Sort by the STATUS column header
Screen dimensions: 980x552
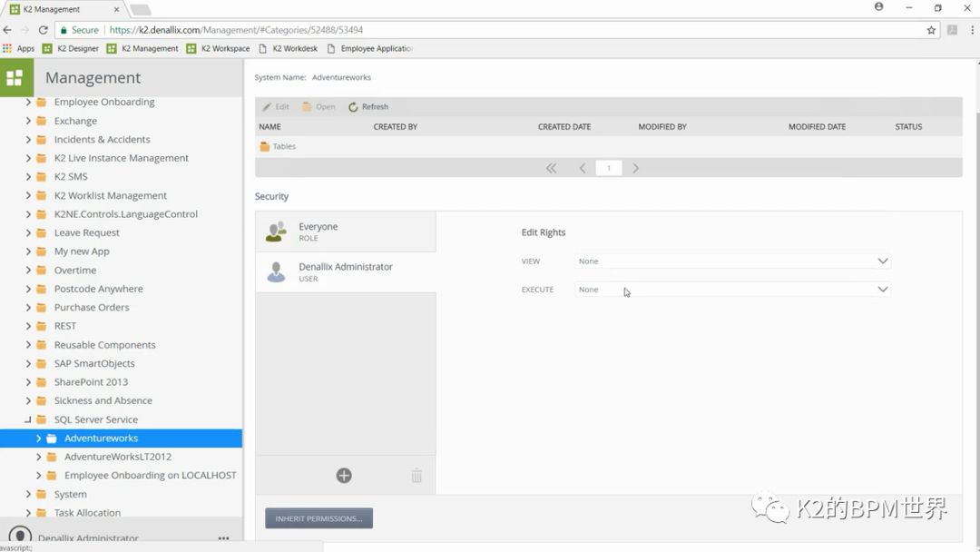tap(908, 127)
